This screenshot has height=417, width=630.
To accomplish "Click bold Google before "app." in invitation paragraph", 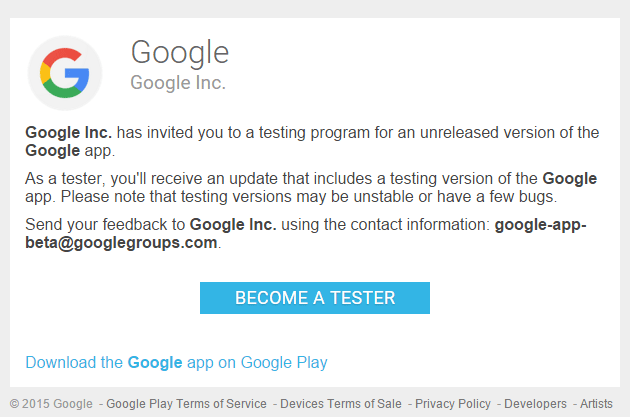I will point(52,151).
